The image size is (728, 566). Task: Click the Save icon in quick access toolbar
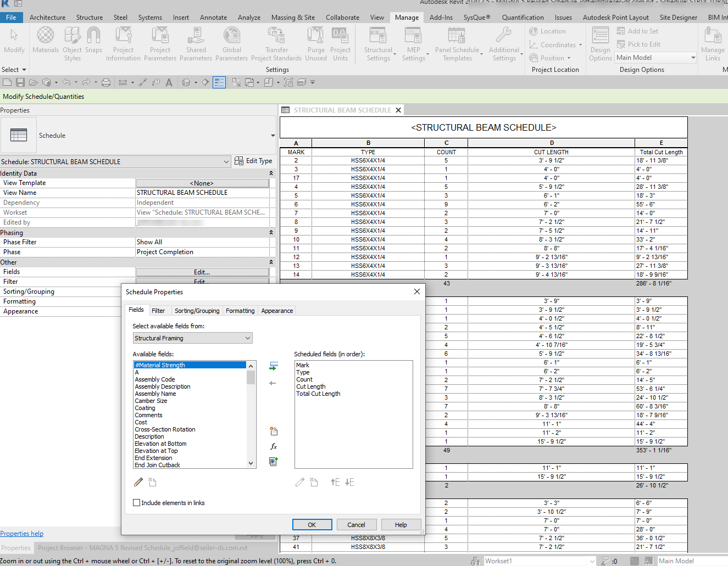(x=20, y=82)
